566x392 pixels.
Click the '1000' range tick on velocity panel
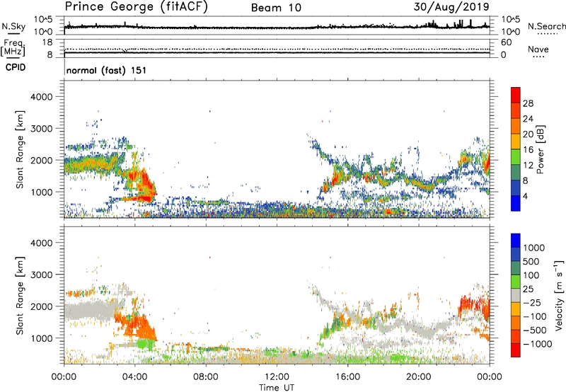pos(41,338)
